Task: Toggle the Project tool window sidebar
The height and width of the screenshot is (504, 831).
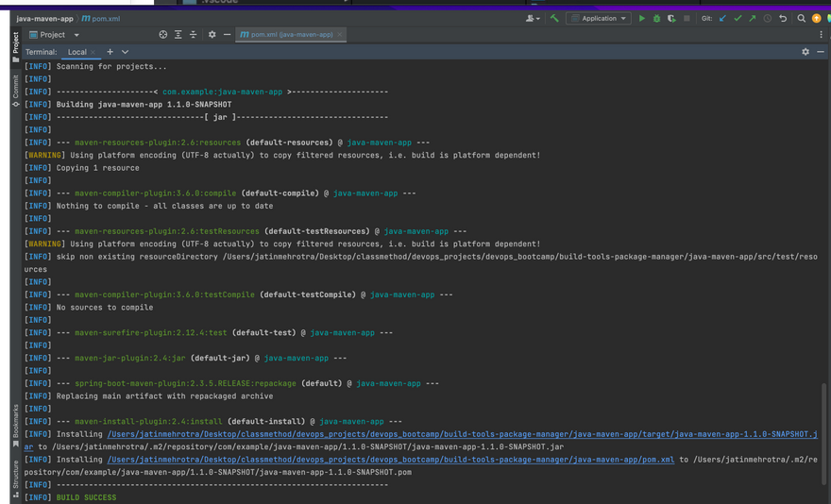Action: pyautogui.click(x=15, y=46)
